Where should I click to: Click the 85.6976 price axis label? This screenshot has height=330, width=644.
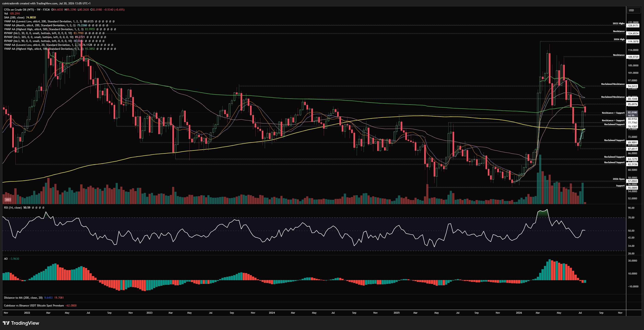(632, 104)
